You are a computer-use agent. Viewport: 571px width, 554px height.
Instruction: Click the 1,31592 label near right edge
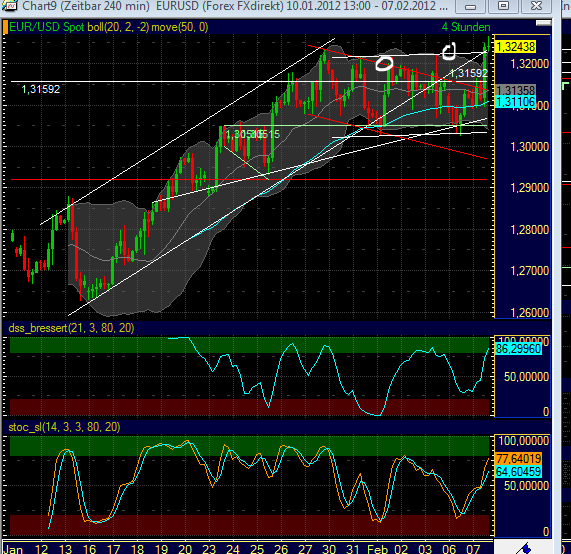tap(469, 73)
